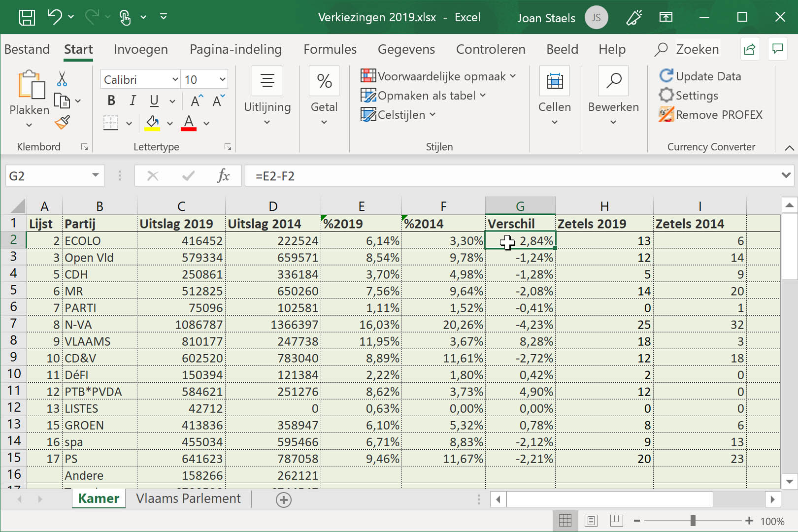Screen dimensions: 798x532
Task: Open font size 10 dropdown
Action: coord(222,79)
